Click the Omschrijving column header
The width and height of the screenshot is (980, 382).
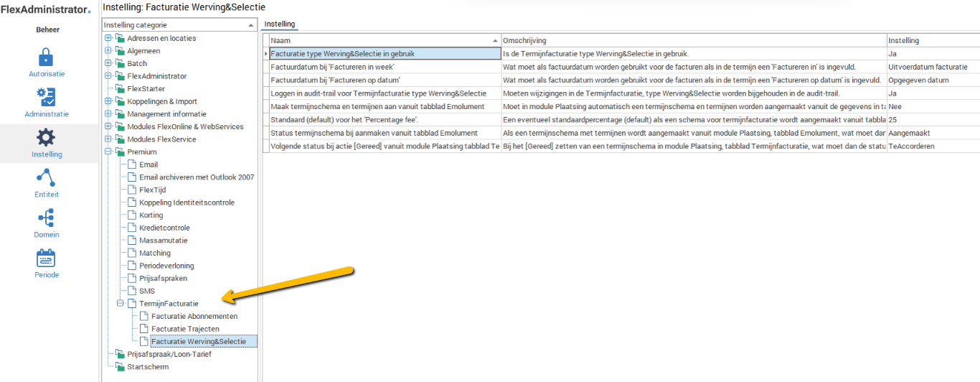click(x=692, y=41)
